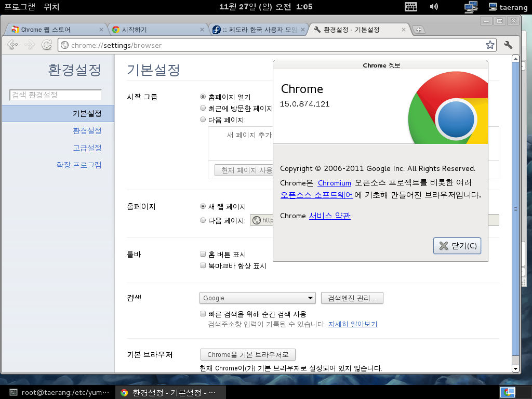Viewport: 532px width, 399px height.
Task: Select 최근에 방문한 페이지 startup option
Action: [203, 108]
